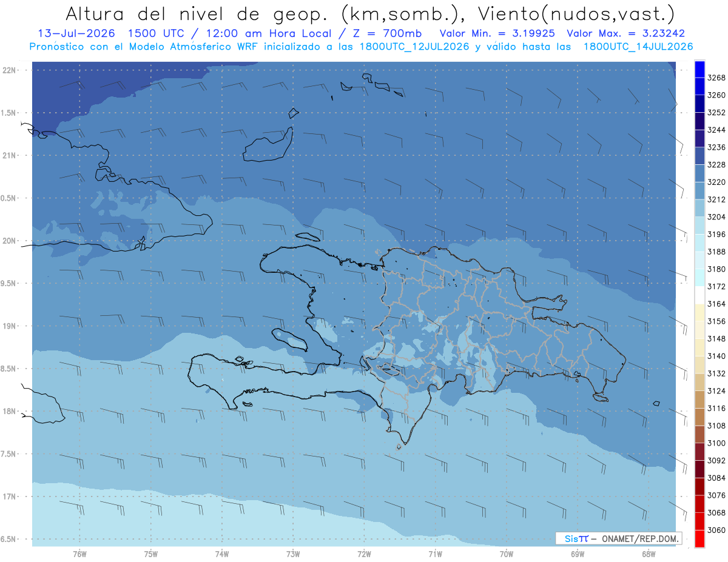Click the '21N' latitude axis label
This screenshot has height=562, width=728.
click(x=8, y=156)
